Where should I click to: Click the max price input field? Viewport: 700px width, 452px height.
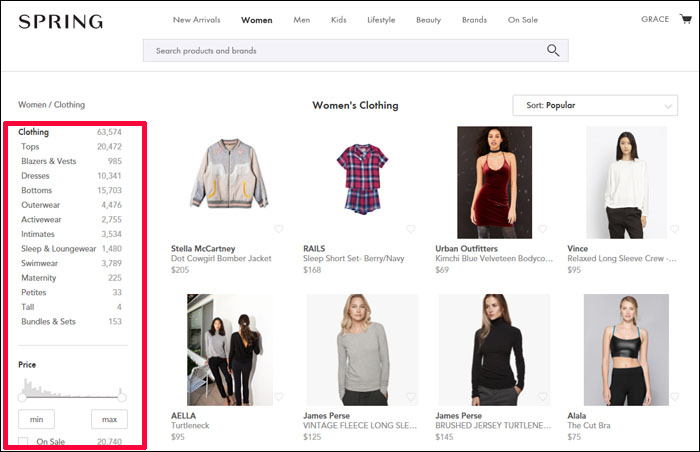pos(109,419)
